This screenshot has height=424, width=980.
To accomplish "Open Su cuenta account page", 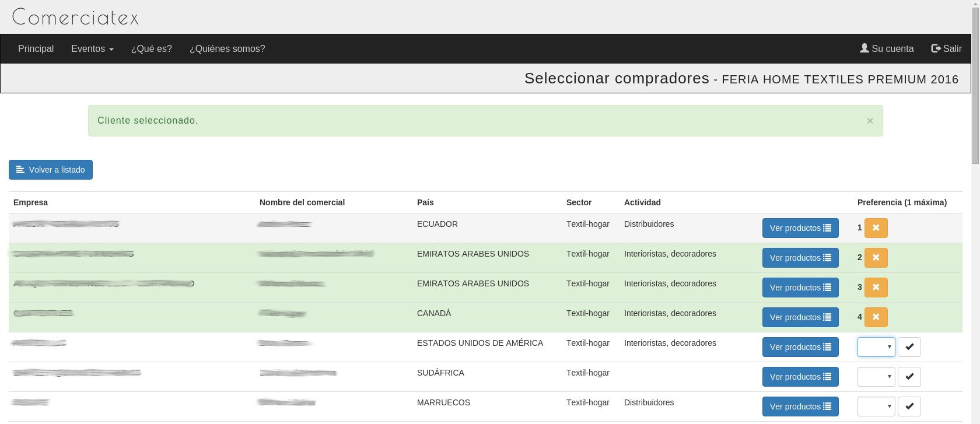I will coord(886,49).
